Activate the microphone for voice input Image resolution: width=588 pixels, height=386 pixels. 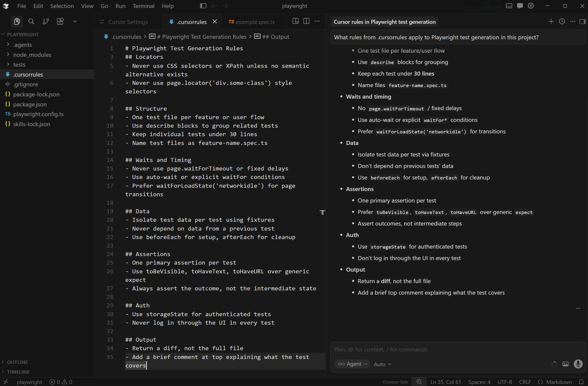pyautogui.click(x=578, y=364)
